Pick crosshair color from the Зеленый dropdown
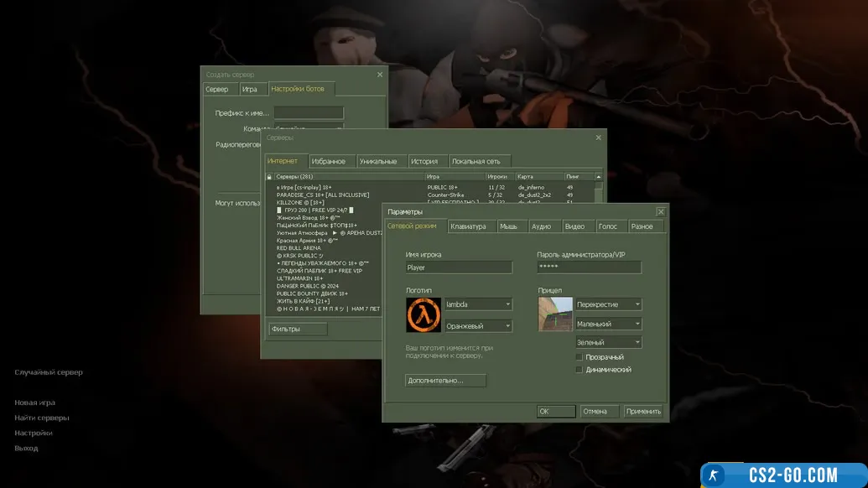The height and width of the screenshot is (488, 868). [609, 342]
